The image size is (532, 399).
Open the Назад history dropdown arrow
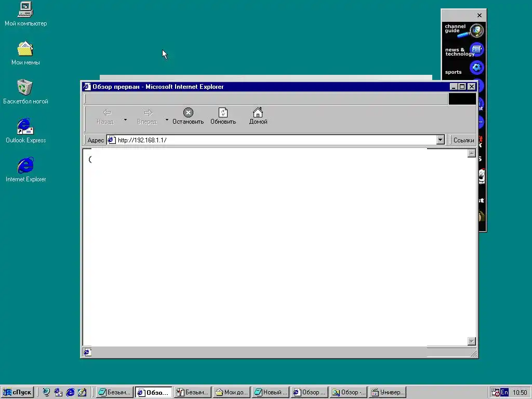click(x=125, y=119)
